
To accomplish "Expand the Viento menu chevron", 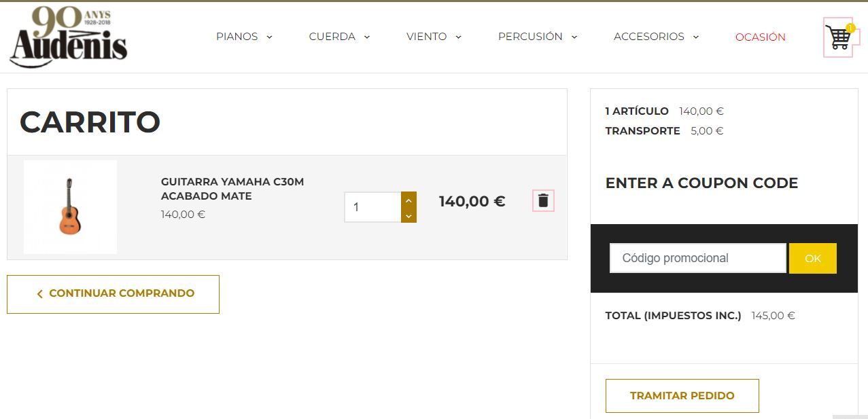I will 458,37.
